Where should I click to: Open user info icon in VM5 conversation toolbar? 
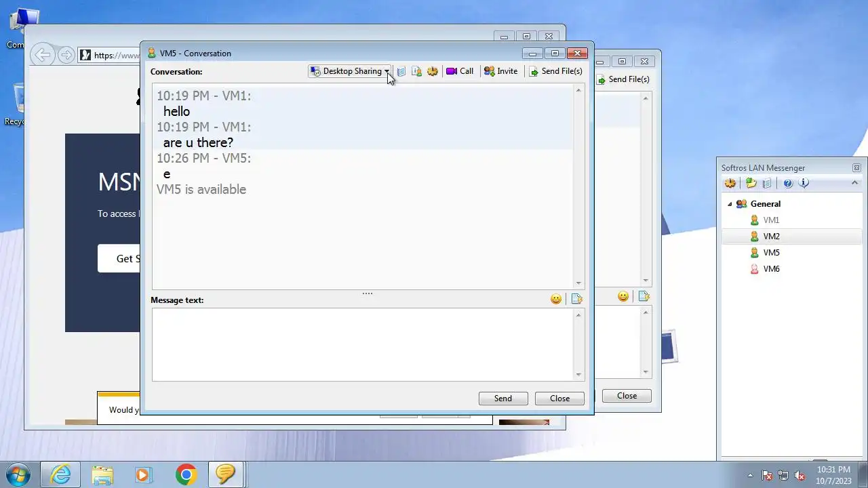416,71
